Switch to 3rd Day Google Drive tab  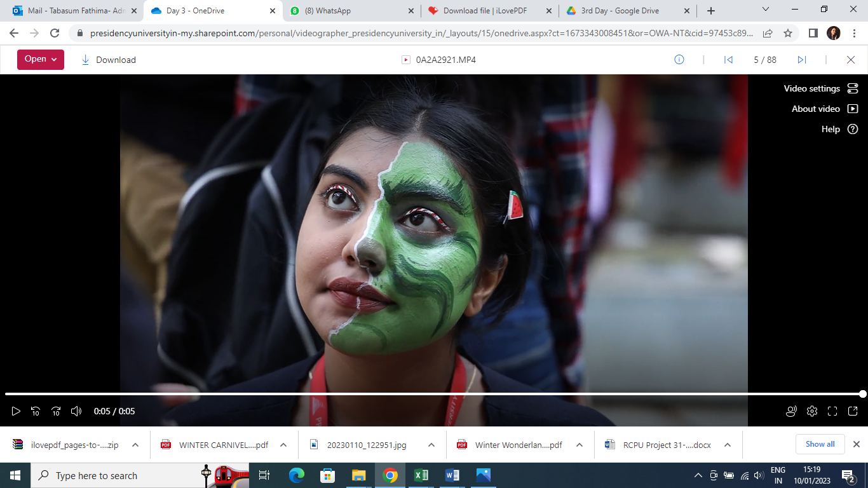(620, 11)
